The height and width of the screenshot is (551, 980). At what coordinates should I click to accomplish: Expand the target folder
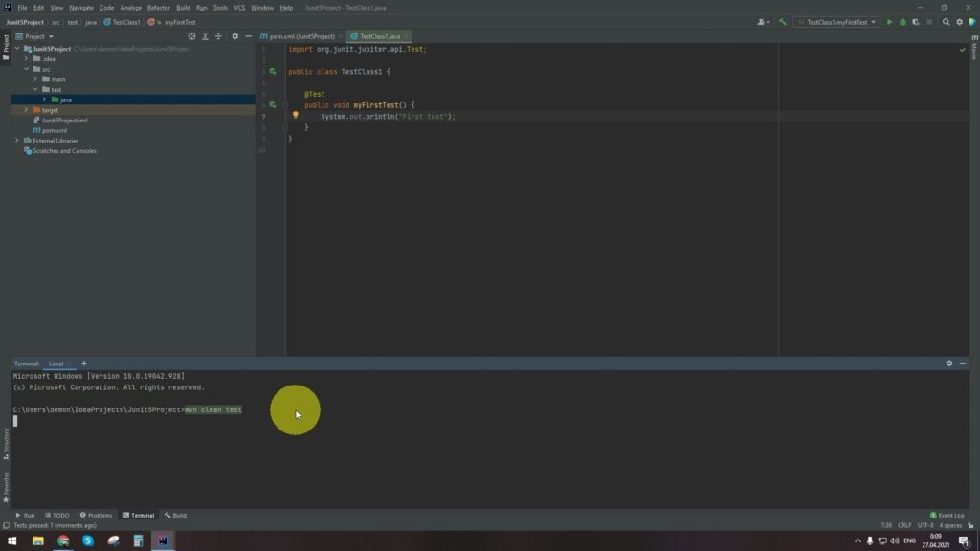click(x=26, y=110)
